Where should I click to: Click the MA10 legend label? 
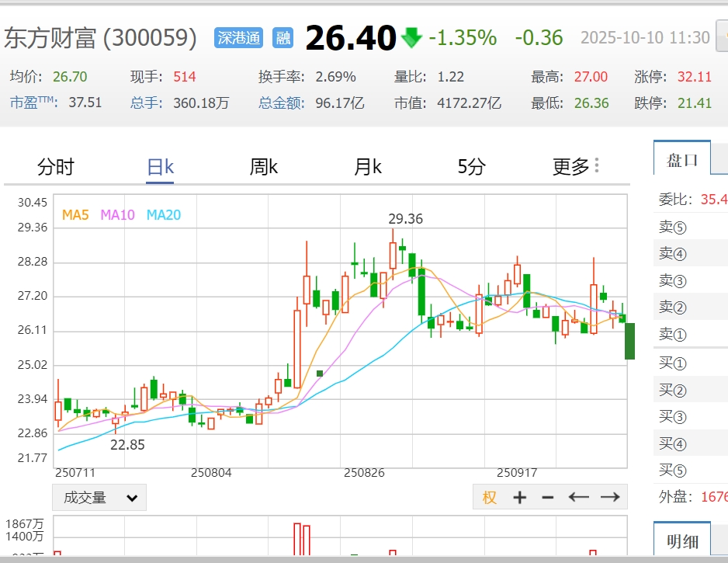coord(117,214)
